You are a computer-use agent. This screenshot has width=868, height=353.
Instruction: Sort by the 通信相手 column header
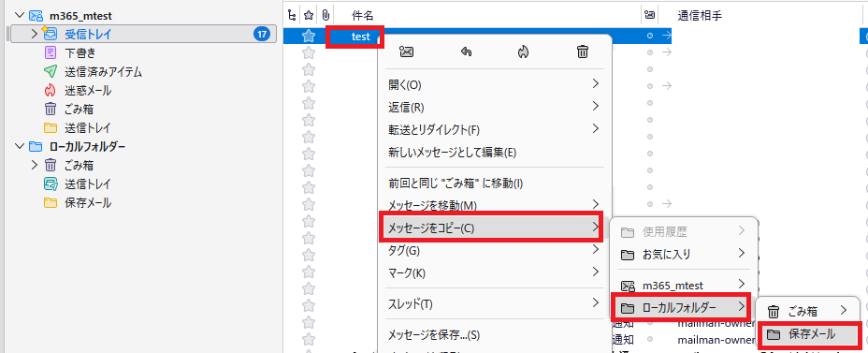700,16
